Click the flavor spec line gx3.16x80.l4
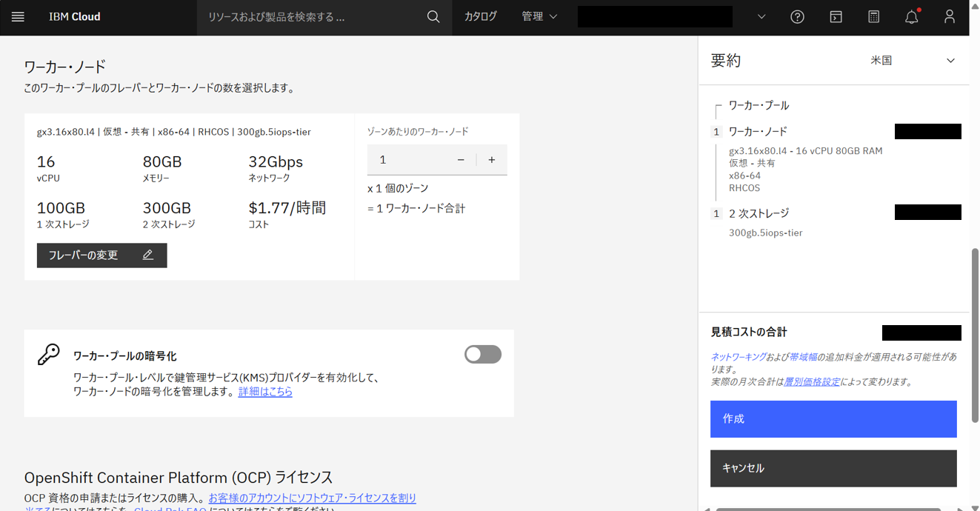The image size is (980, 511). [174, 132]
